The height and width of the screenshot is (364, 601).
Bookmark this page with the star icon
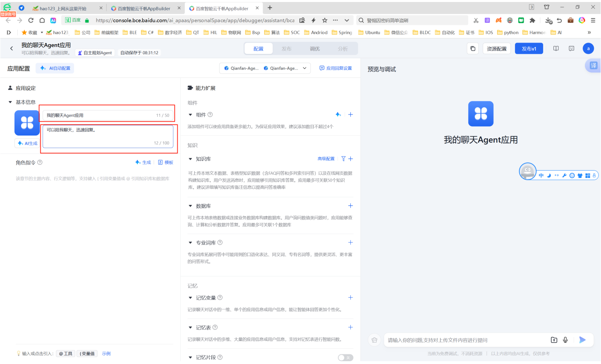(x=325, y=20)
